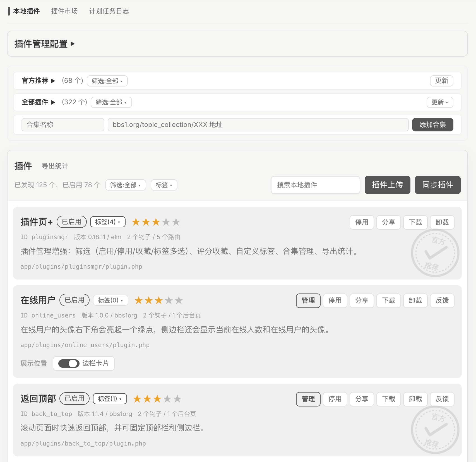Switch to the 本地插件 tab
Screen dimensions: 476x462
(26, 11)
